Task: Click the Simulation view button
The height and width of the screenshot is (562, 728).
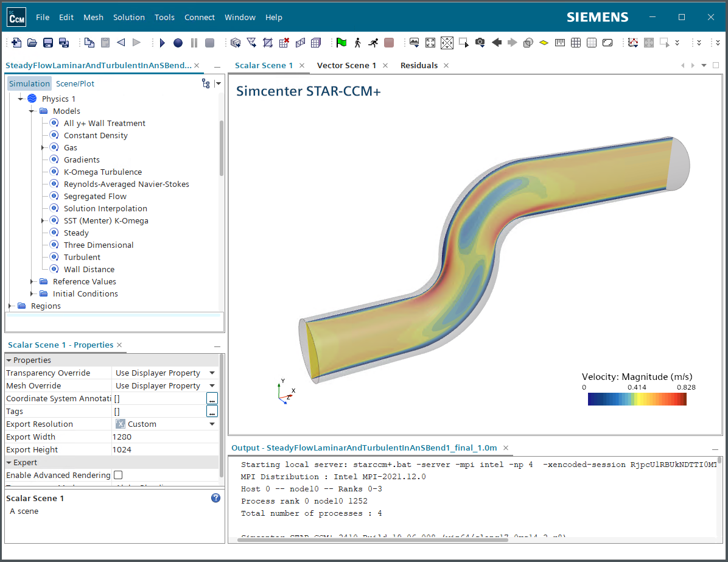Action: point(29,83)
